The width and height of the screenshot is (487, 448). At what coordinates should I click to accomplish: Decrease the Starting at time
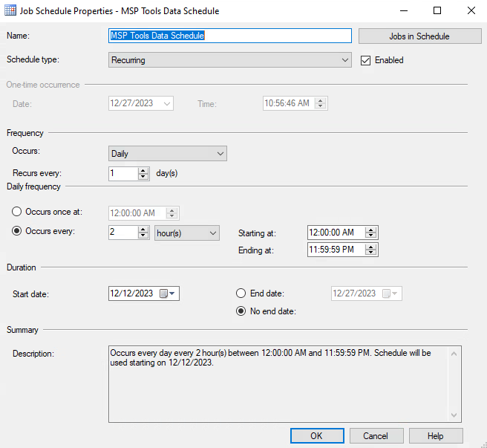pyautogui.click(x=370, y=236)
